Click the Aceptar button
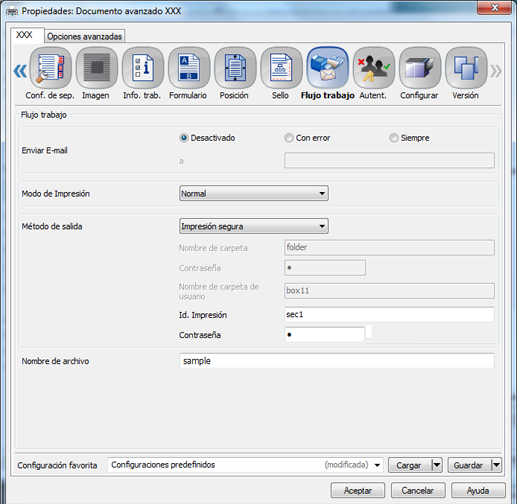517x504 pixels. (x=358, y=490)
